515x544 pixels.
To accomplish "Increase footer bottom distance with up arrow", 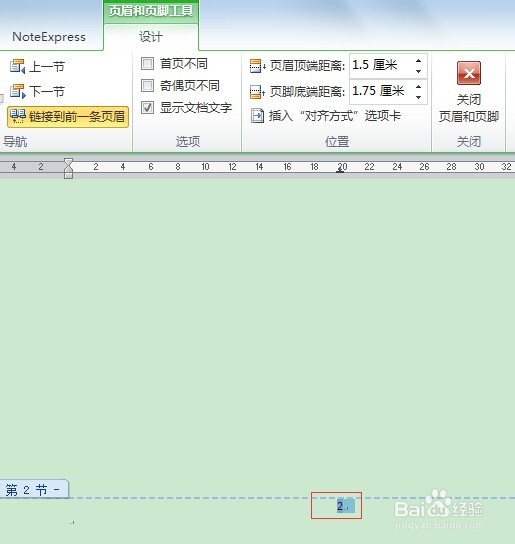I will point(419,87).
